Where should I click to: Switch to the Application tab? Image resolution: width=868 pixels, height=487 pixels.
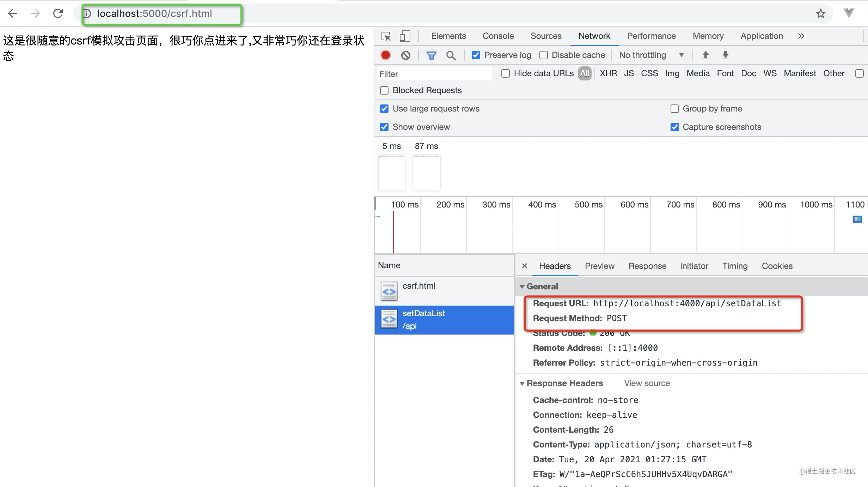[x=762, y=36]
